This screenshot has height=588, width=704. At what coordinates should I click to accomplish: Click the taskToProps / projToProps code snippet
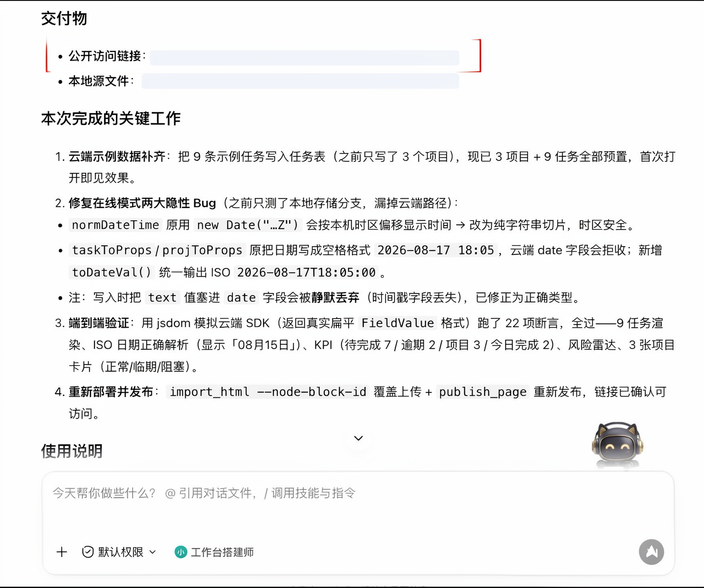point(157,250)
